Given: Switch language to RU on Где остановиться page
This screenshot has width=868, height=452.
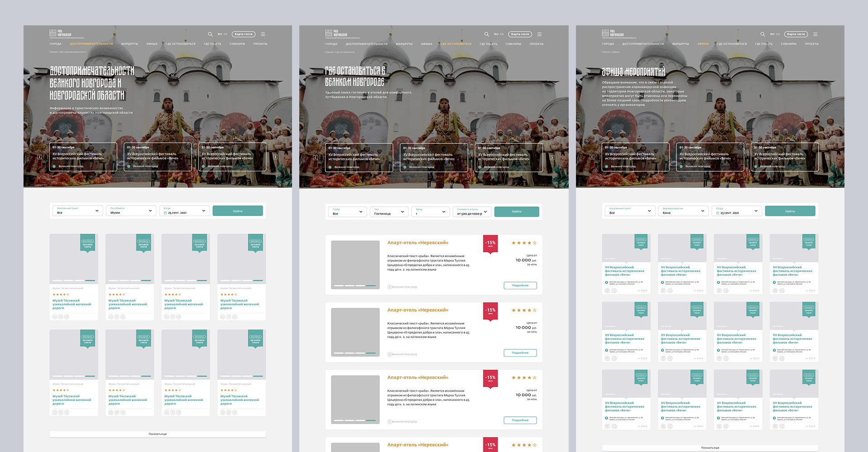Looking at the screenshot, I should click(496, 34).
